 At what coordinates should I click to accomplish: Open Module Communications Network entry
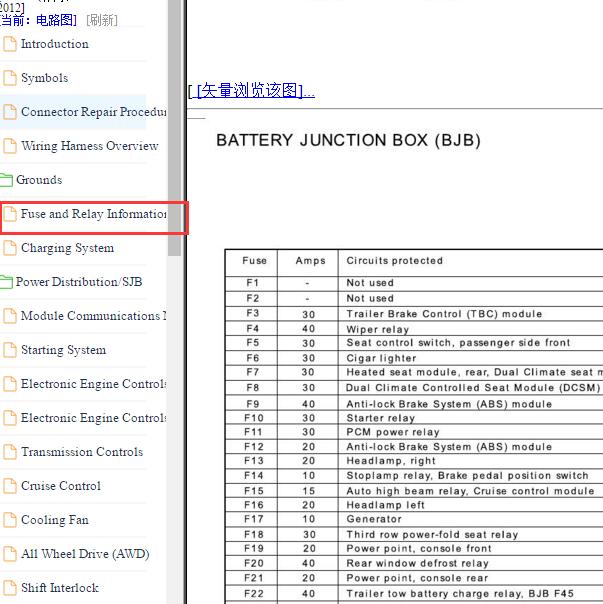(x=94, y=316)
